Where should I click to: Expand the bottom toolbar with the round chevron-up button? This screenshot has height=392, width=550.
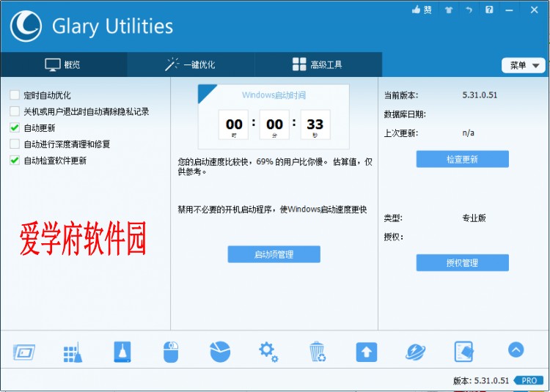click(516, 350)
